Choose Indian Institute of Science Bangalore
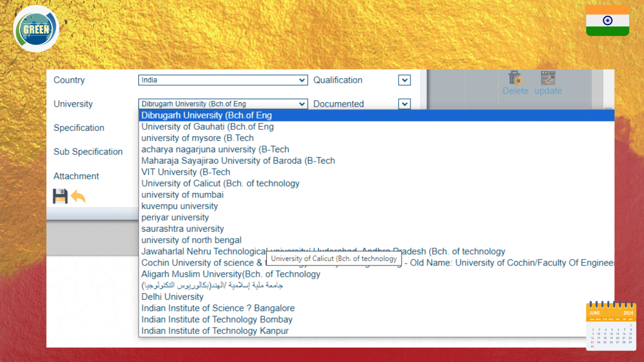 377,308
